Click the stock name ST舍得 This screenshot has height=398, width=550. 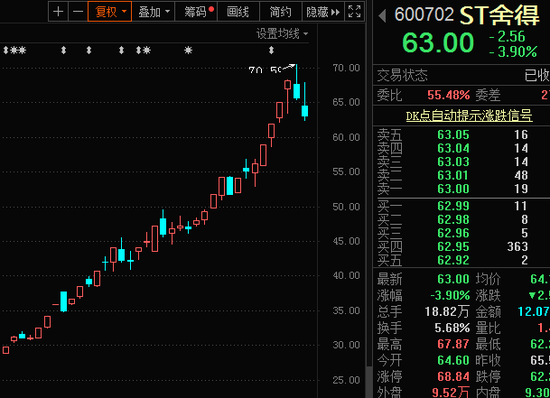click(499, 15)
